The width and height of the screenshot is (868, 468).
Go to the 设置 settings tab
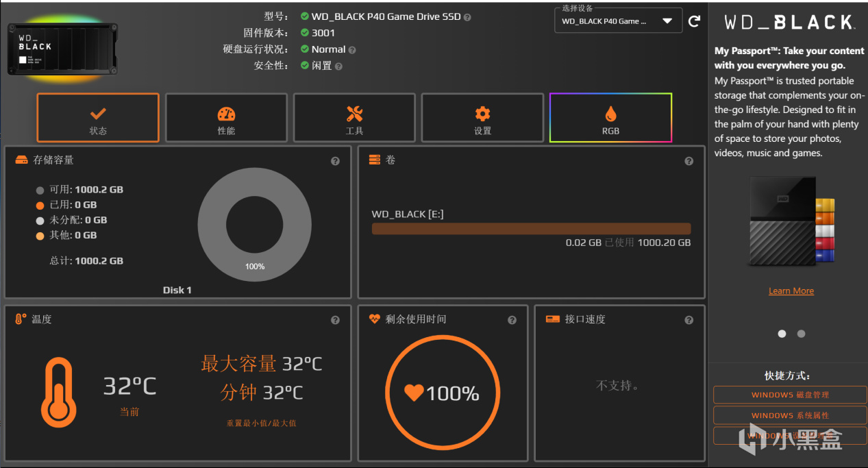[x=482, y=118]
